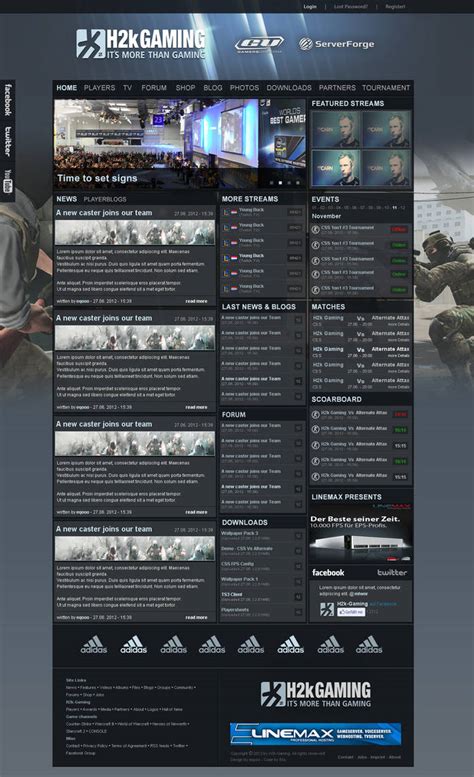Switch to the NEWS tab
The image size is (474, 777).
tap(66, 199)
